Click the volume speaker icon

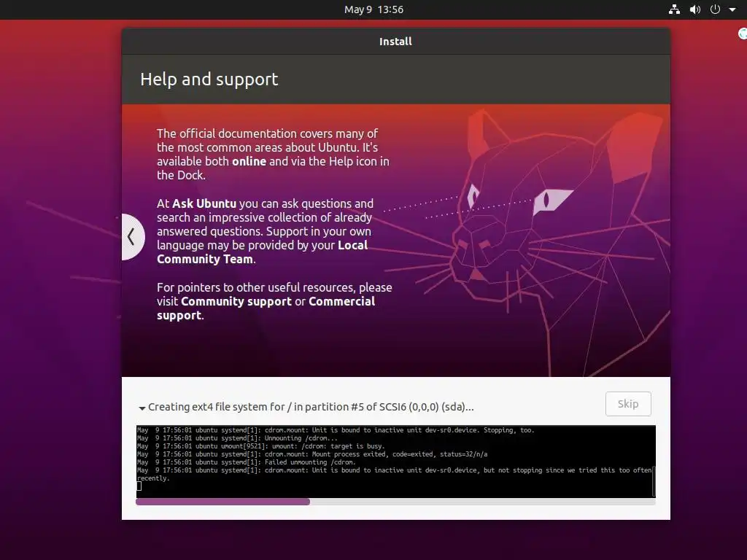[x=695, y=9]
